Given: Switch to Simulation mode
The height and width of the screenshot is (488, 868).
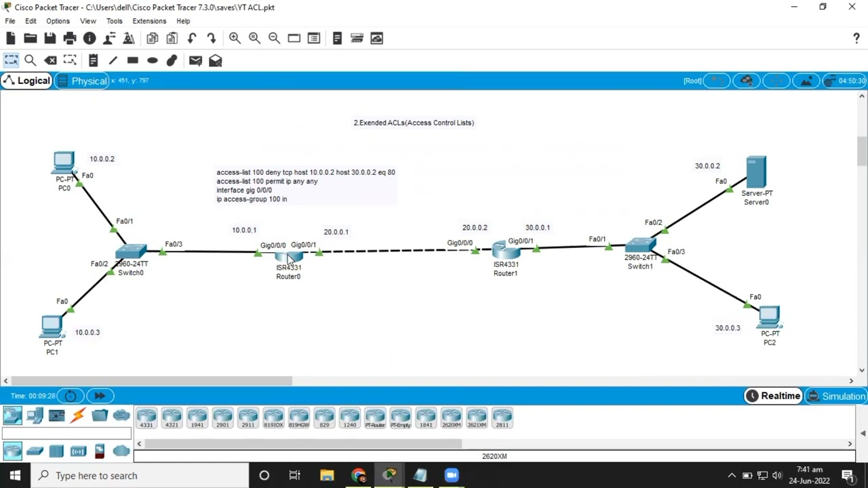Looking at the screenshot, I should (x=836, y=396).
